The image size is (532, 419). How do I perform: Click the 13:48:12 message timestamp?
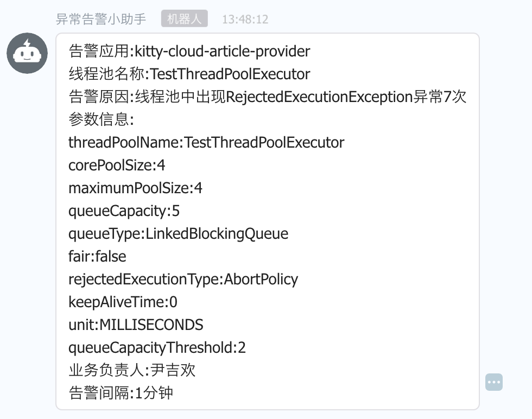pos(245,20)
